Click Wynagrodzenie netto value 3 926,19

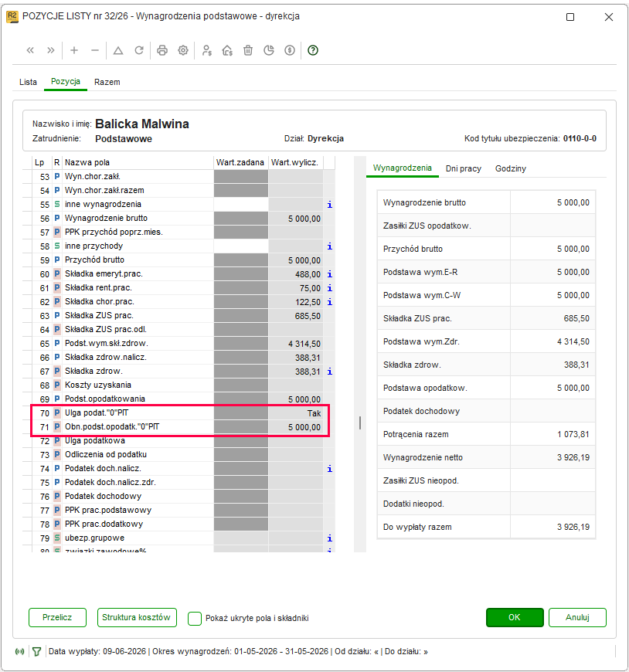(x=573, y=458)
